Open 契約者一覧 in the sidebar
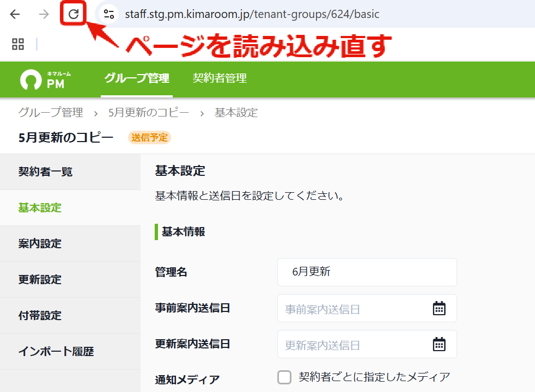535x392 pixels. (x=70, y=172)
